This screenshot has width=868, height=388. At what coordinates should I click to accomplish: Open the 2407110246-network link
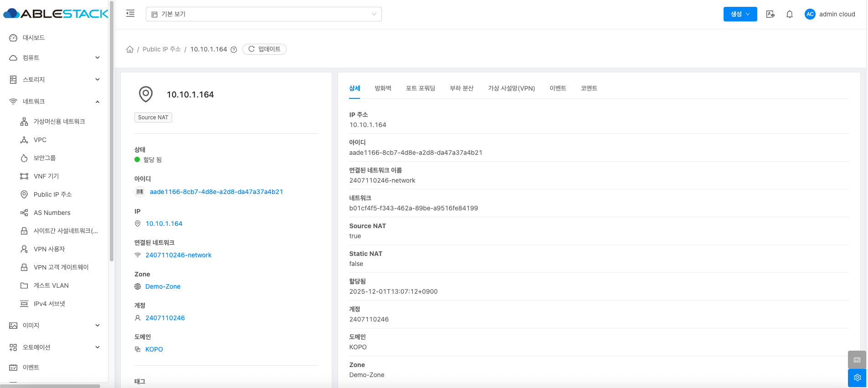(x=178, y=255)
